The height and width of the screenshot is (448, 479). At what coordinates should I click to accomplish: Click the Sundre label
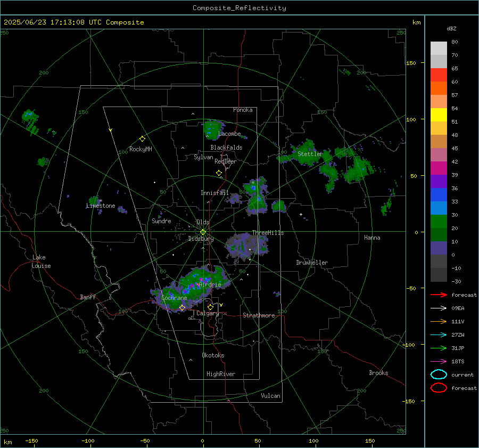coord(161,221)
